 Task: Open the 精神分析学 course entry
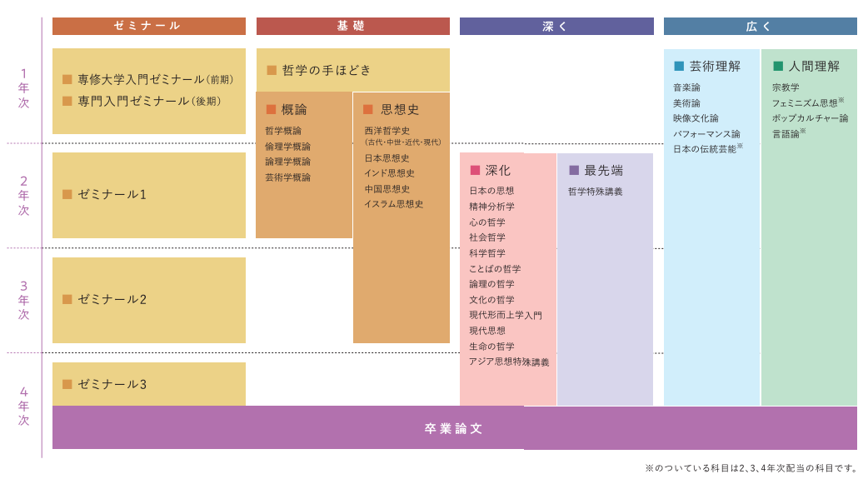[491, 207]
